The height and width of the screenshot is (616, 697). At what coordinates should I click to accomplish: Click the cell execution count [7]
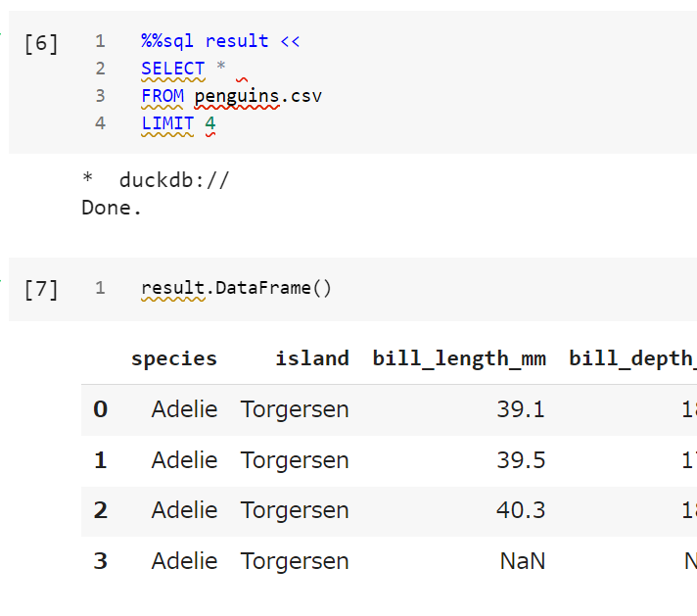(41, 290)
